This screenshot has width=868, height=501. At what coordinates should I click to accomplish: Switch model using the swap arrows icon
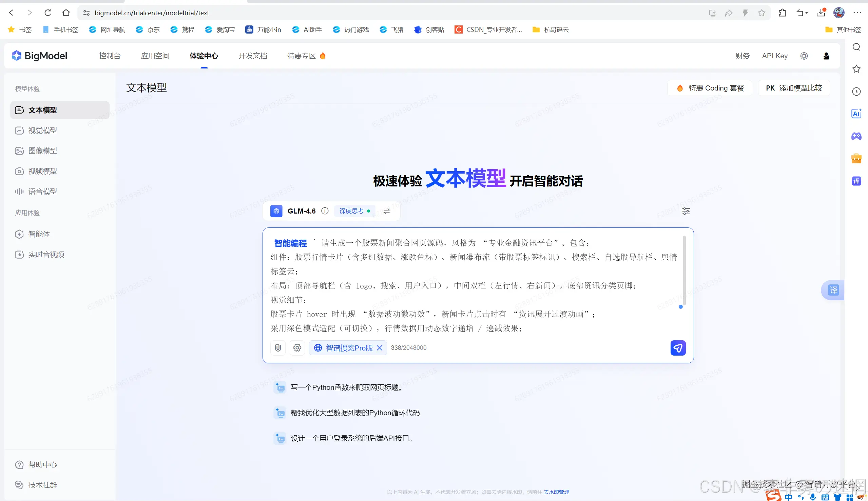coord(386,211)
